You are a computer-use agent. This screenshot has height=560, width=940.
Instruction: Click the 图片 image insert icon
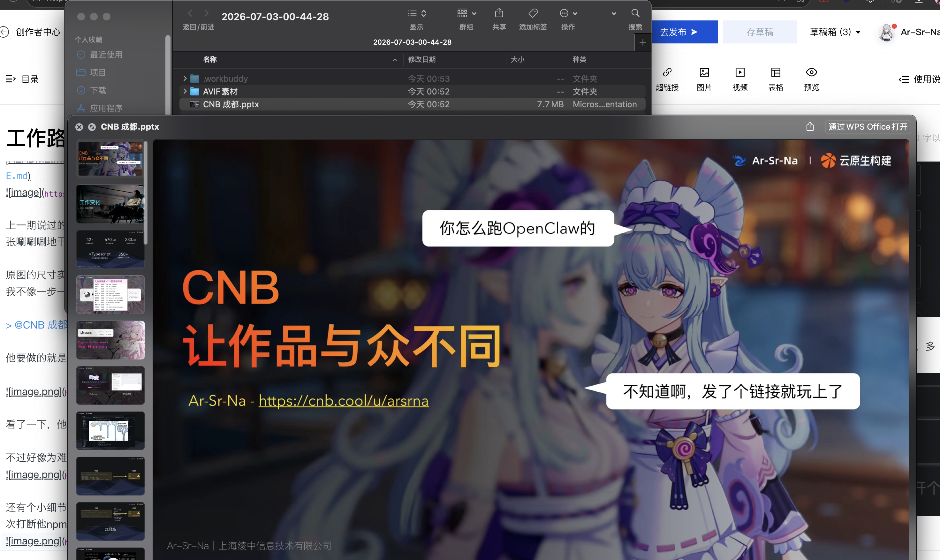point(704,72)
